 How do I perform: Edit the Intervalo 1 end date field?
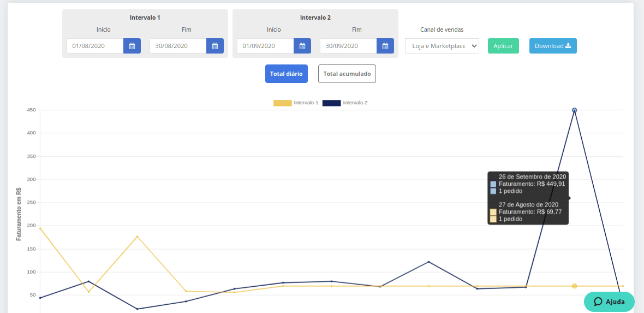click(178, 46)
